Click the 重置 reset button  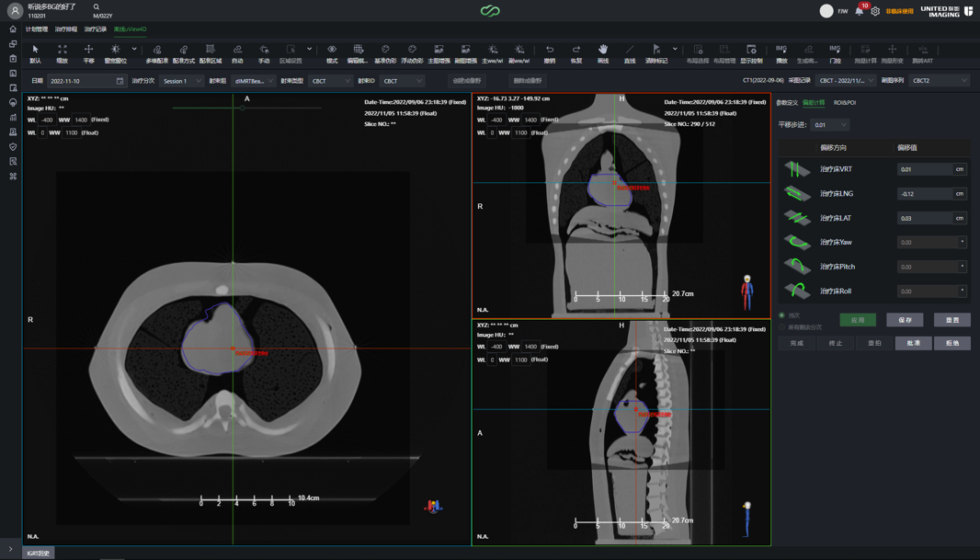click(952, 320)
